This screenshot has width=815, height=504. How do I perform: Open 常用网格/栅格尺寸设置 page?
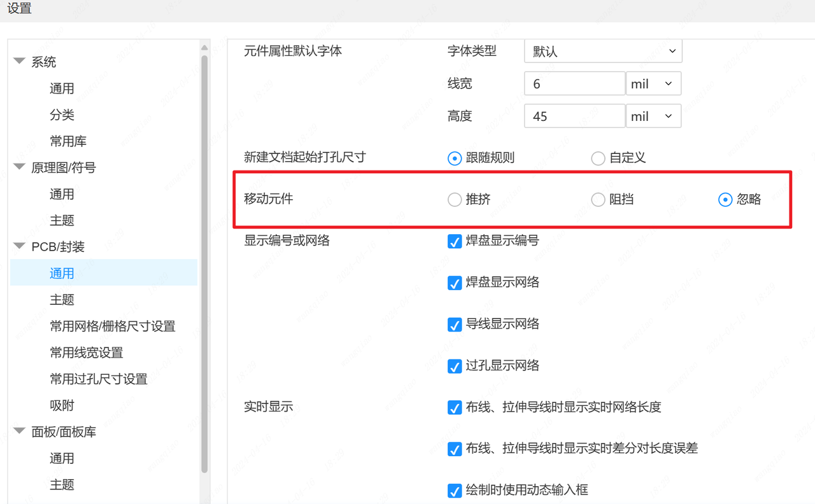pyautogui.click(x=113, y=326)
